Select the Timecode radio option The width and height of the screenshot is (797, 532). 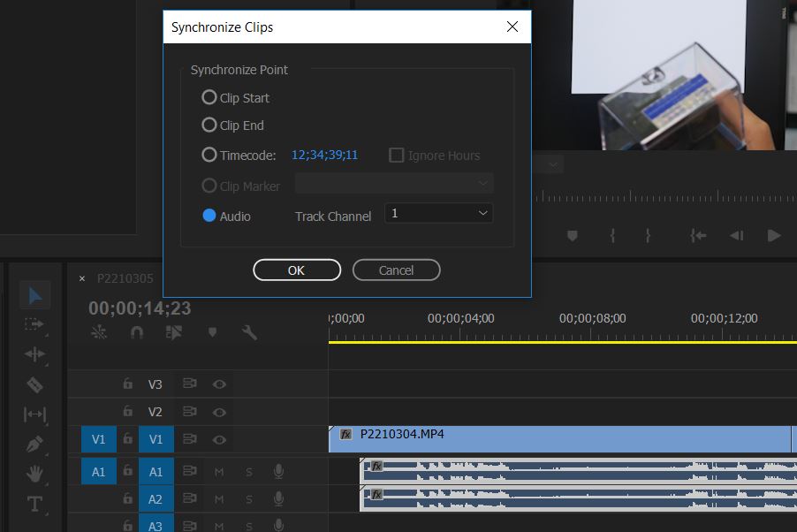coord(209,155)
